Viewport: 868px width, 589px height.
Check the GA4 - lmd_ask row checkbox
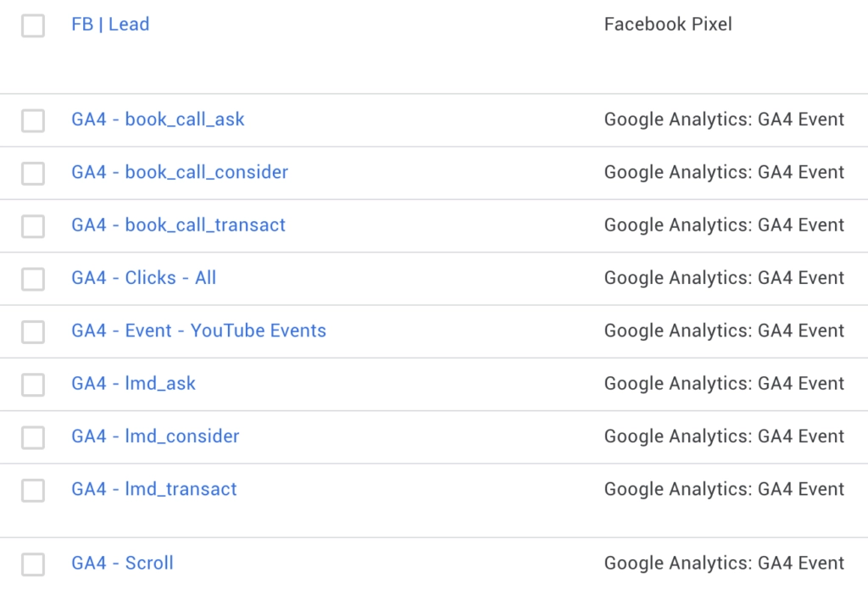[x=32, y=384]
